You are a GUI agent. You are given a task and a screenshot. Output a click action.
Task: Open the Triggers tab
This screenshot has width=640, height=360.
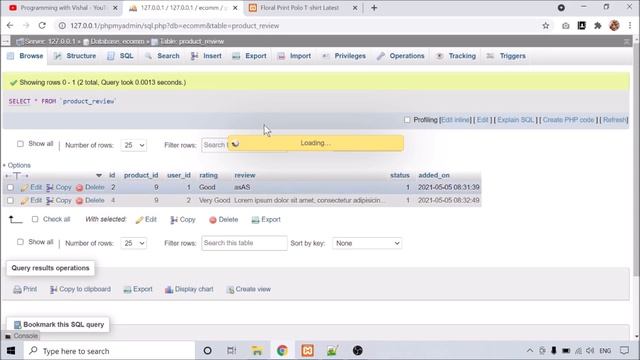(x=506, y=56)
